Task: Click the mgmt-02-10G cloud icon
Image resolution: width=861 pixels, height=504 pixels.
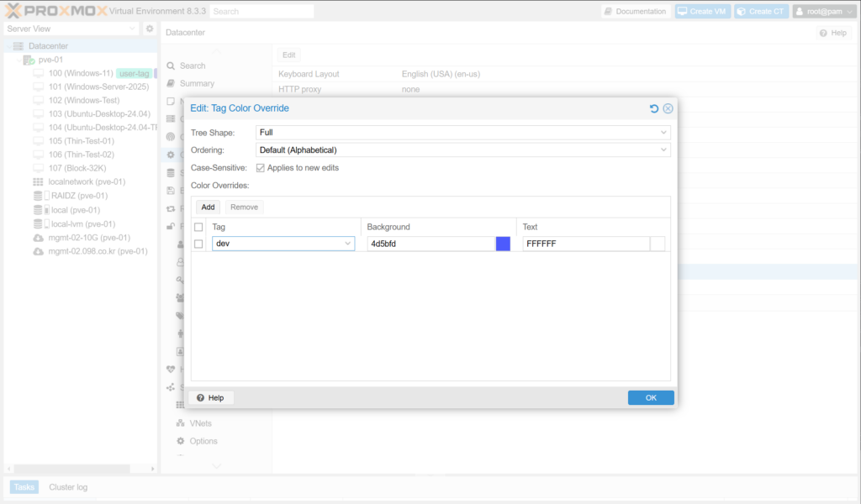Action: coord(38,238)
